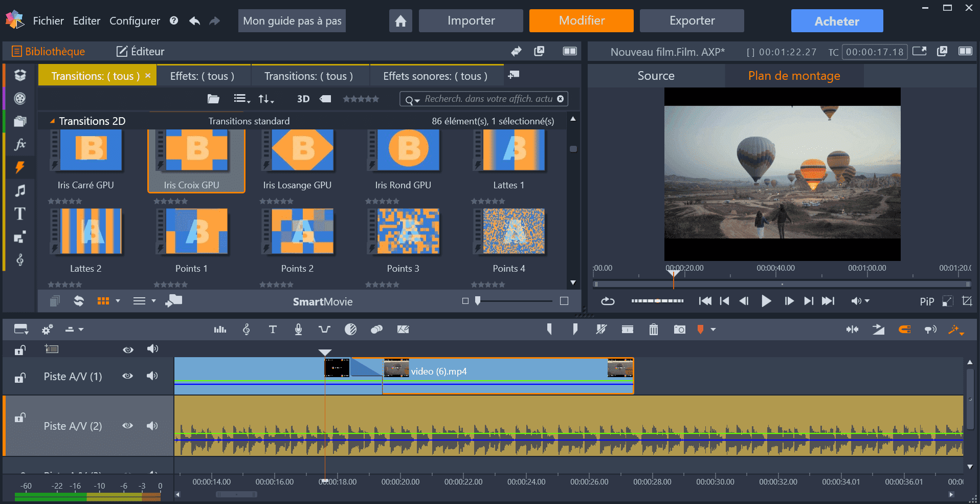
Task: Enable the magnet snapping toggle
Action: coord(904,329)
